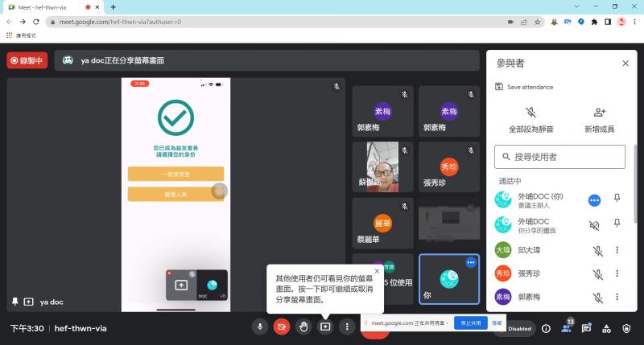The image size is (644, 345).
Task: Turn the camera back on
Action: pyautogui.click(x=282, y=327)
